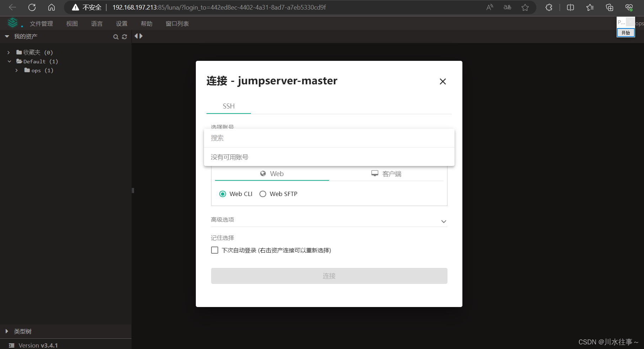644x349 pixels.
Task: Go to browser home page icon
Action: (x=52, y=7)
